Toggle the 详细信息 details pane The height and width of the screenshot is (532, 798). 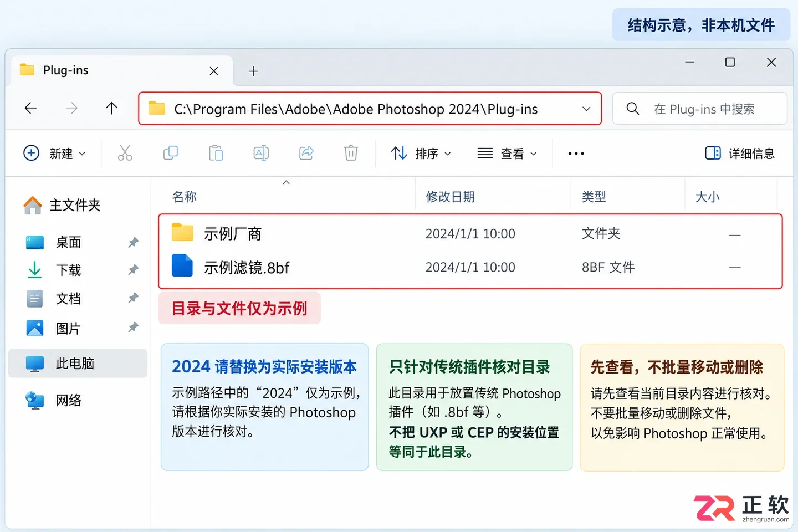739,154
